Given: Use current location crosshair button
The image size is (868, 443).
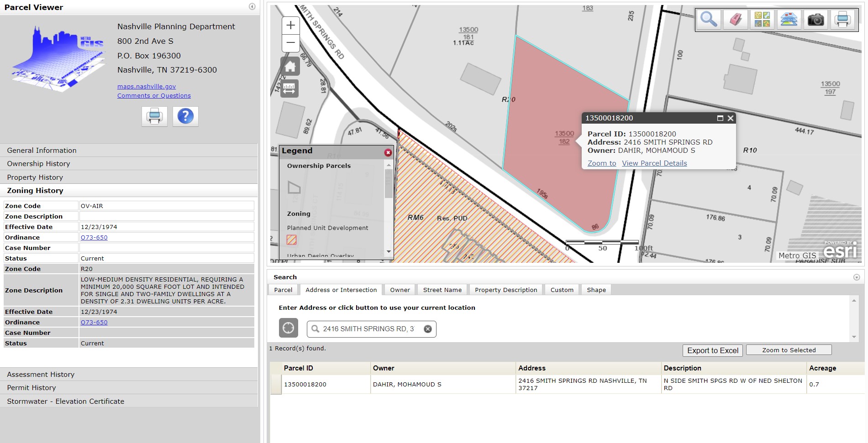Looking at the screenshot, I should click(x=289, y=328).
